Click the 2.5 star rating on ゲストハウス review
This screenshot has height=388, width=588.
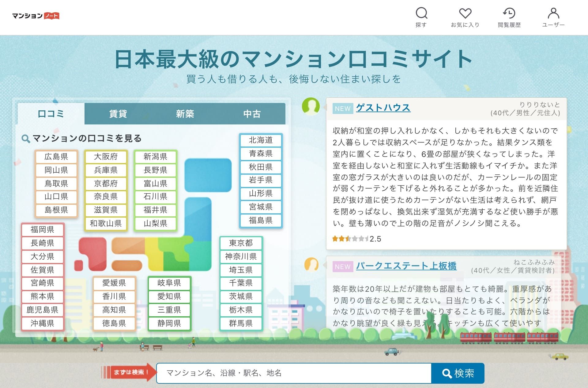pyautogui.click(x=356, y=239)
